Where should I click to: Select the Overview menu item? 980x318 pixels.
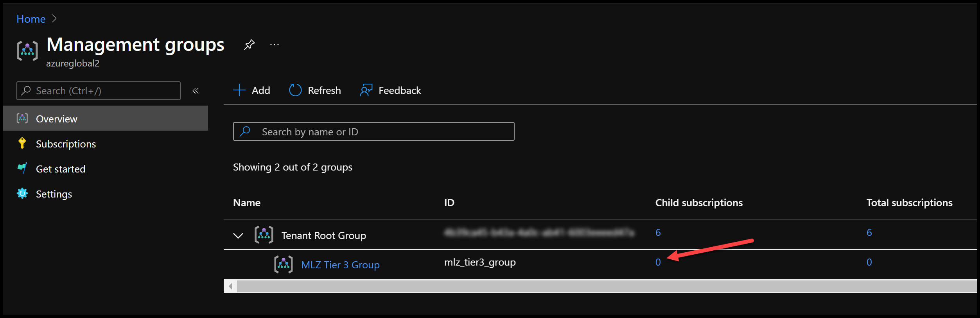click(x=106, y=119)
